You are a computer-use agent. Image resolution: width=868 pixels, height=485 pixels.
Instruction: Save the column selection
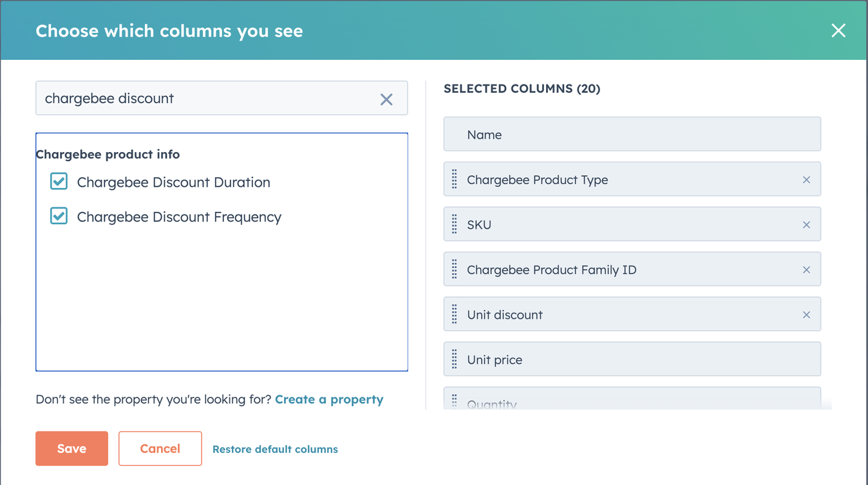tap(71, 448)
